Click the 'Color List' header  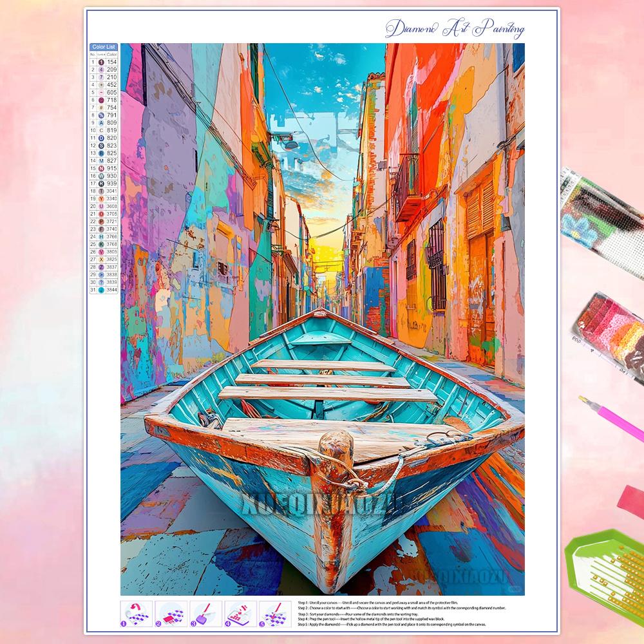[104, 47]
